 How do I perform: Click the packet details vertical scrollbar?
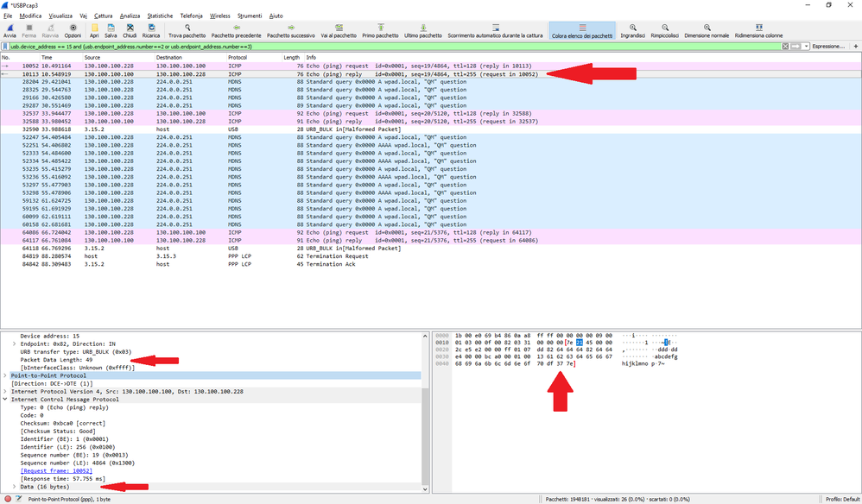pyautogui.click(x=425, y=412)
